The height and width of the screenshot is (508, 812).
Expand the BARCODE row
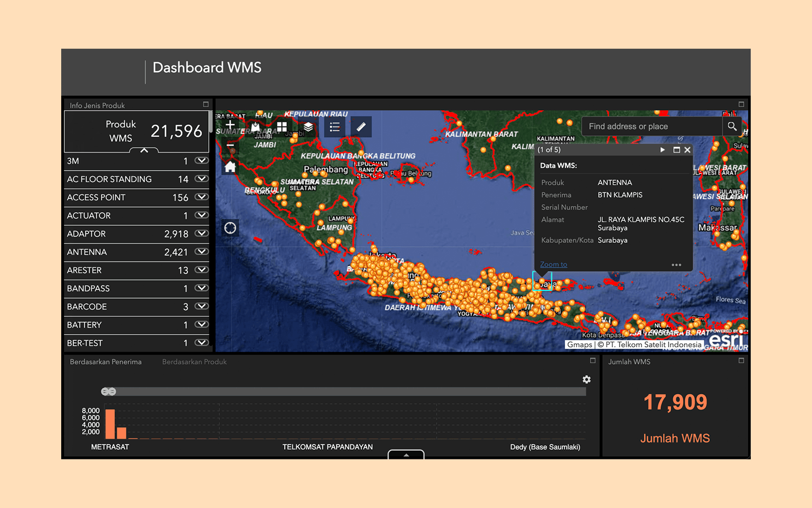[x=202, y=306]
